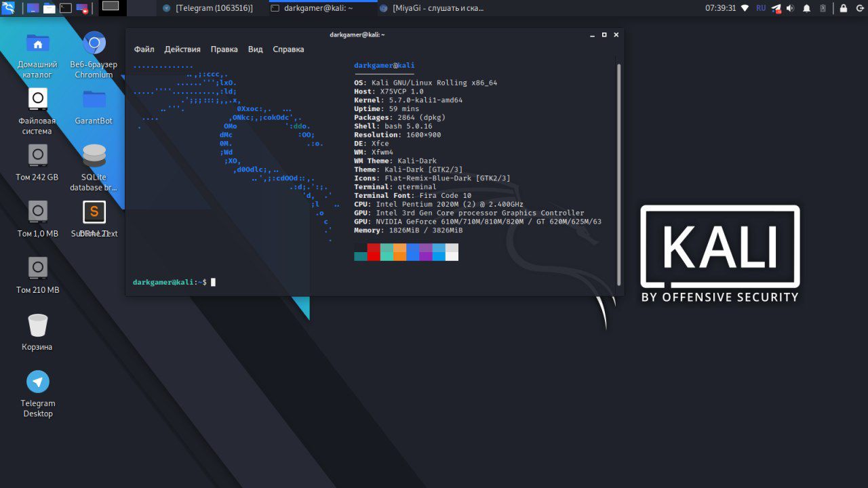This screenshot has width=868, height=488.
Task: Click the 'Terminal Font: Fira Code 10' line
Action: pyautogui.click(x=412, y=195)
